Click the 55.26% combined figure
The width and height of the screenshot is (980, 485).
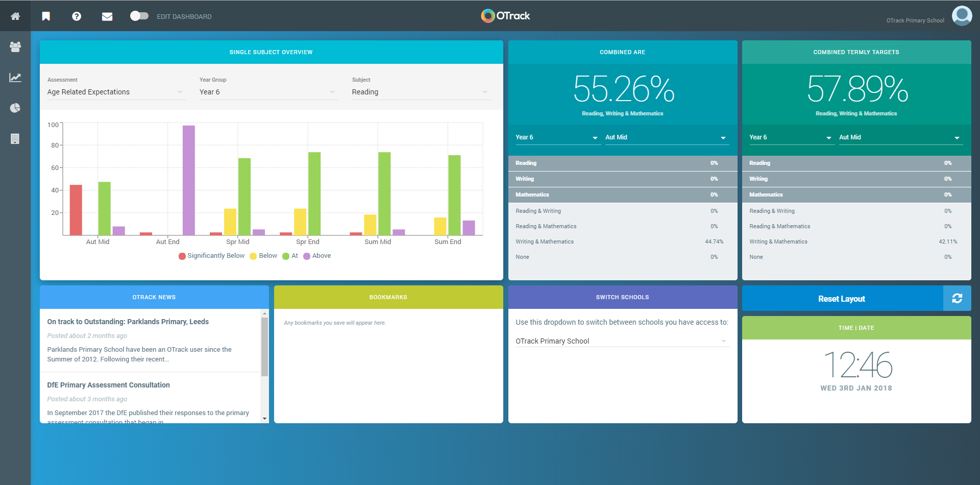coord(624,89)
